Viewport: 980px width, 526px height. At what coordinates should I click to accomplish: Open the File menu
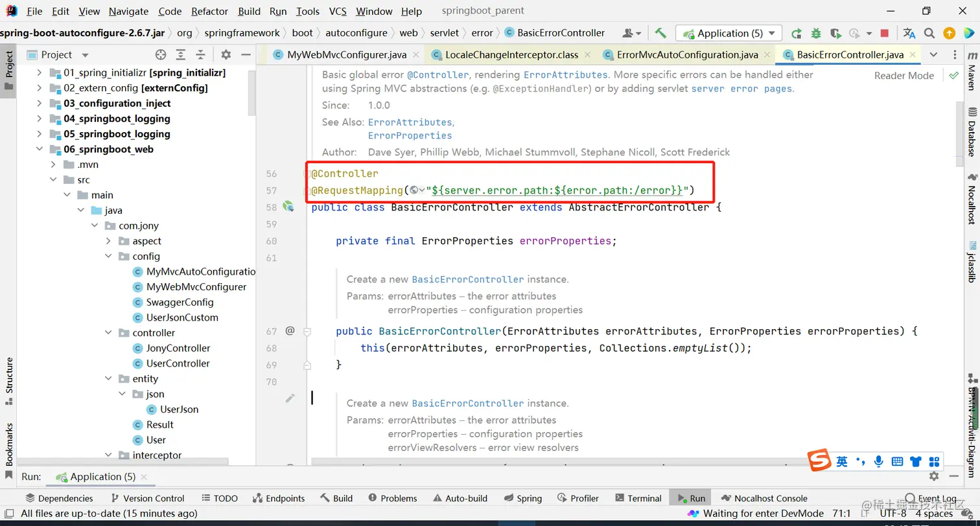[x=34, y=12]
